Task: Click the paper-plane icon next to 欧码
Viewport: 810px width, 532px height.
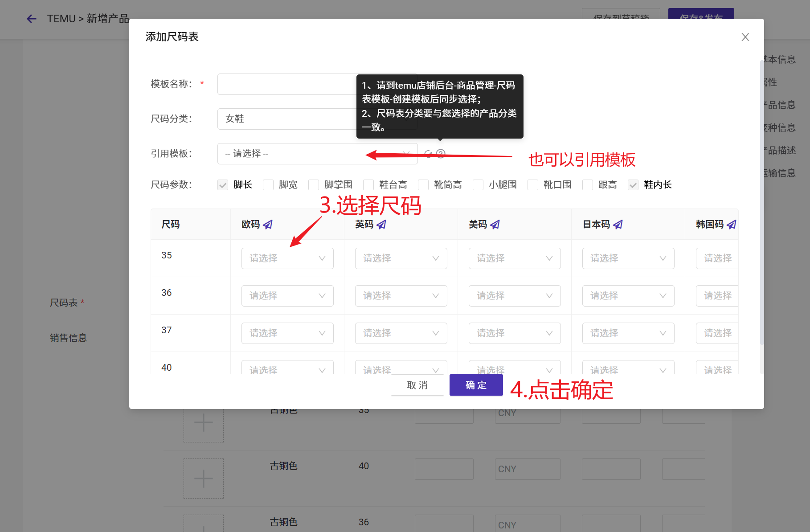Action: 268,225
